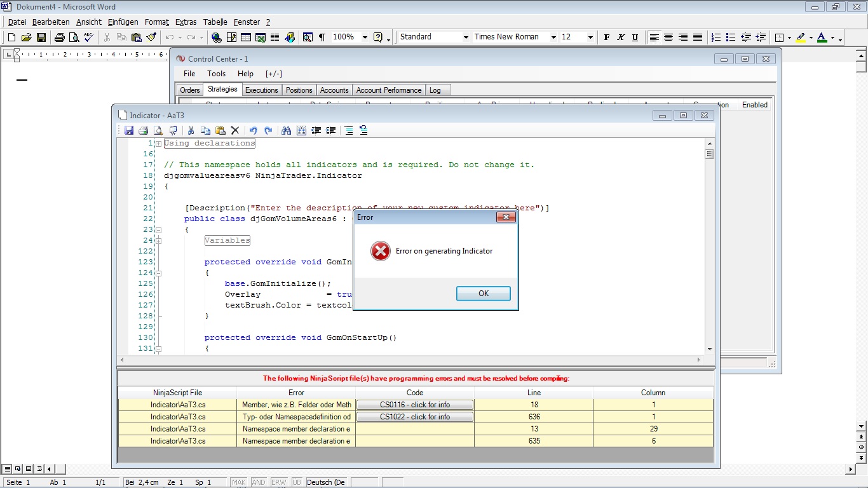868x488 pixels.
Task: Switch to Account Performance tab
Action: point(389,90)
